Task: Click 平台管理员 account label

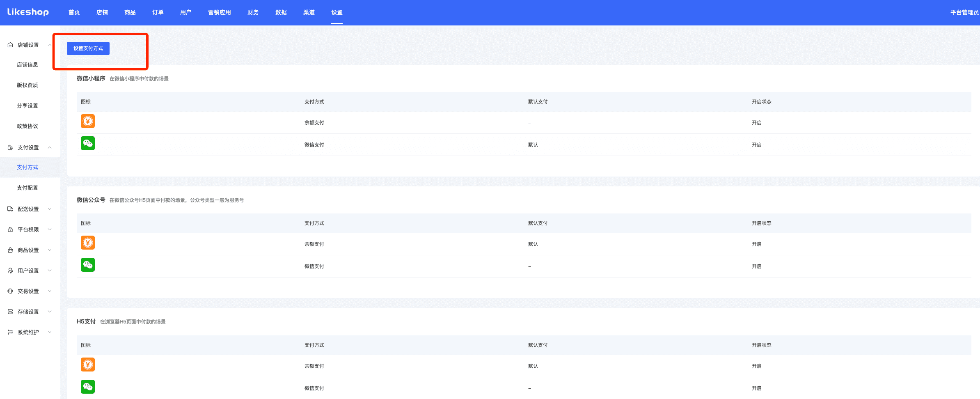Action: 965,12
